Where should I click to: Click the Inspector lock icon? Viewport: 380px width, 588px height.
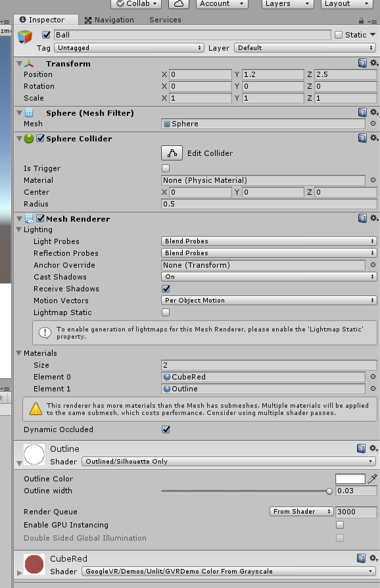(361, 20)
